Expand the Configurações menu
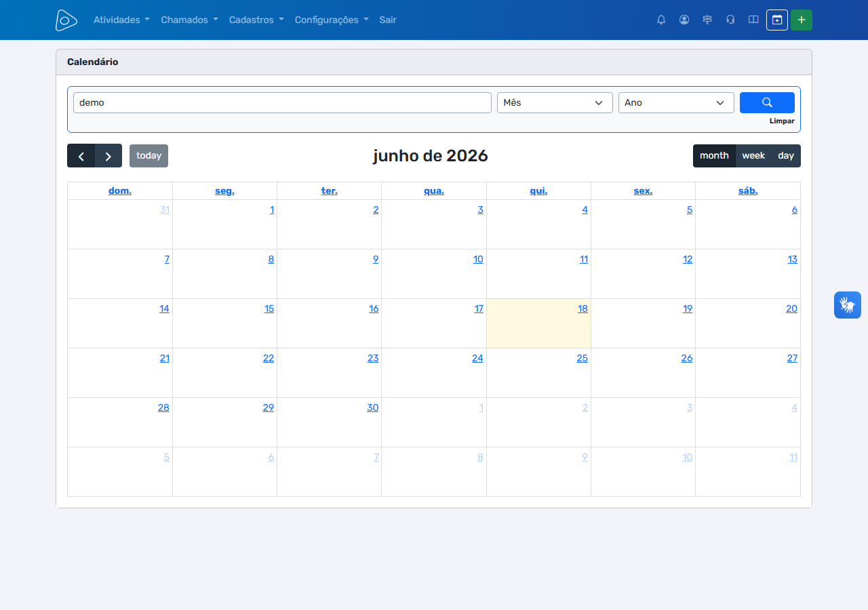The image size is (868, 610). tap(332, 20)
